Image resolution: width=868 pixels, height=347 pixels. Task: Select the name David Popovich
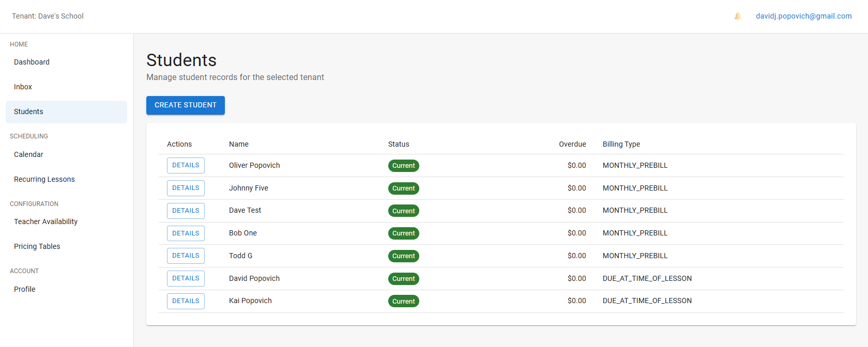(254, 278)
